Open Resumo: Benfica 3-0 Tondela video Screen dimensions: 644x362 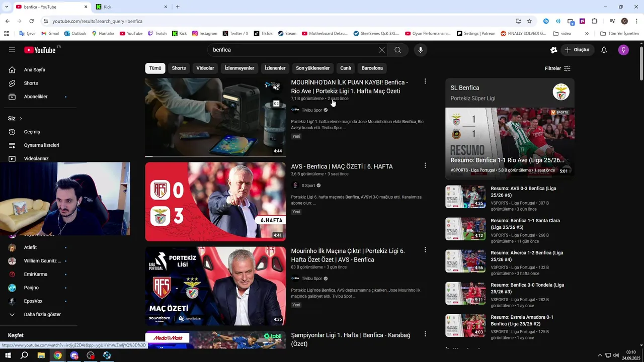[527, 288]
